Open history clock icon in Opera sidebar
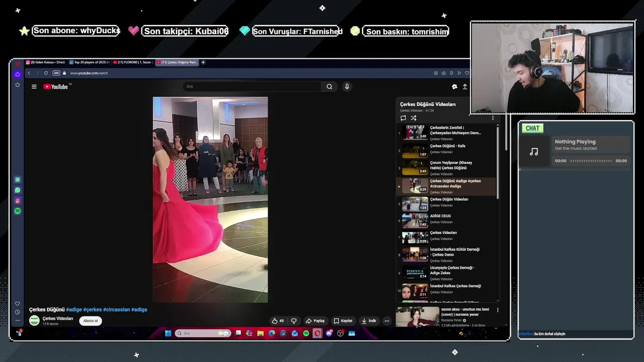This screenshot has height=362, width=644. (x=17, y=312)
